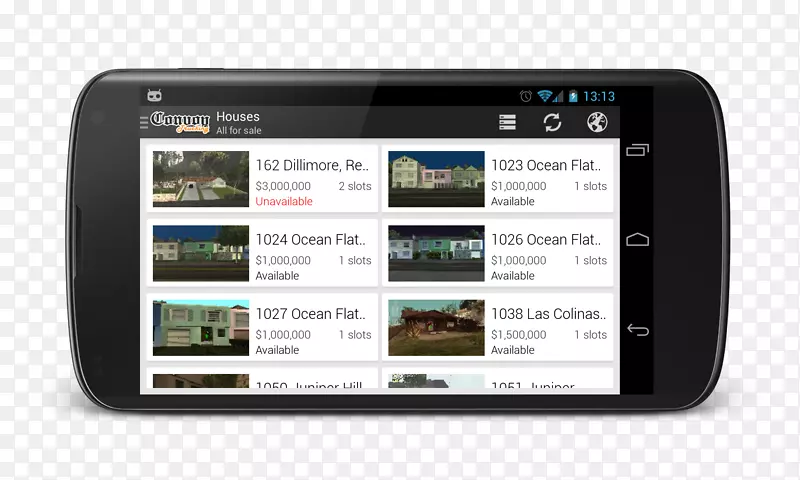
Task: Select the 1024 Ocean Flat.. title
Action: (310, 240)
